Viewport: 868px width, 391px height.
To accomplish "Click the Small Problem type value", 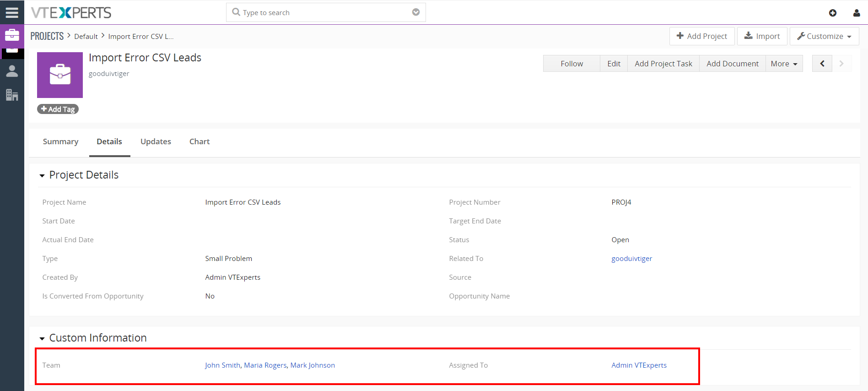I will coord(228,259).
